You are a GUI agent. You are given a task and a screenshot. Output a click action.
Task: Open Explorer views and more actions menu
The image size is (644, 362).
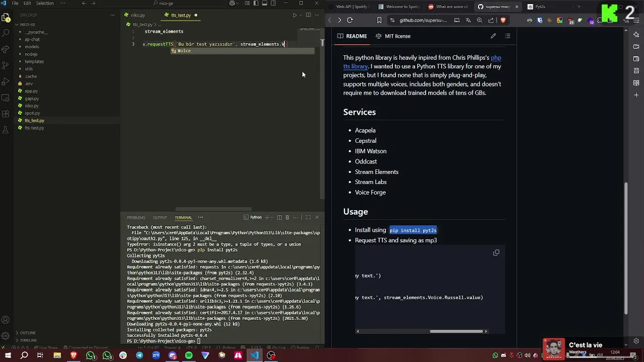point(113,15)
